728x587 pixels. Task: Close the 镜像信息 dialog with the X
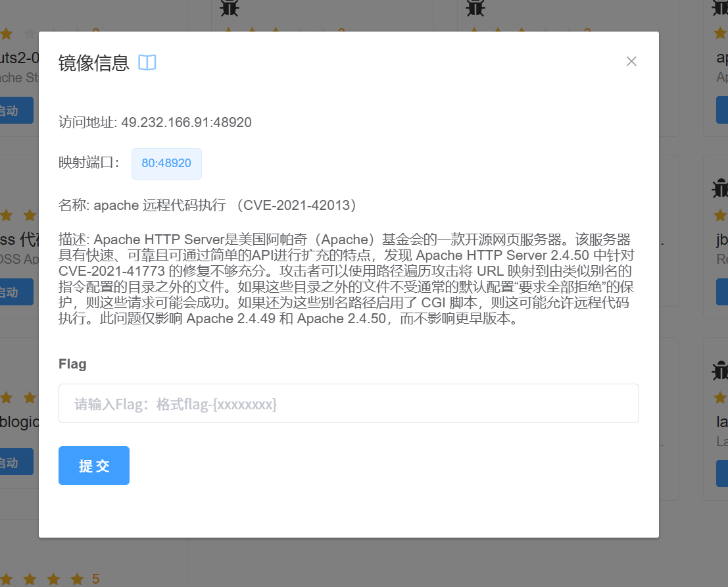(631, 61)
